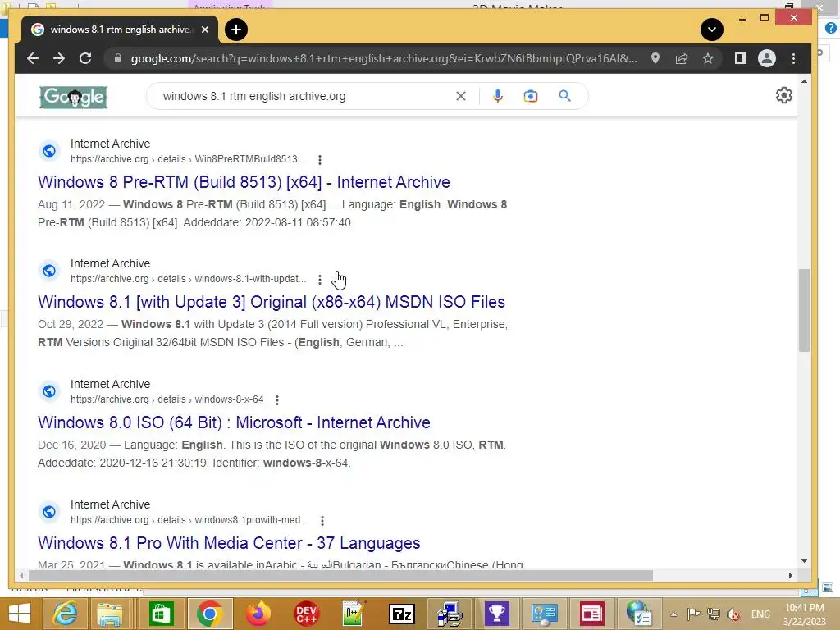Viewport: 840px width, 630px height.
Task: Open the volume tray icon
Action: [733, 614]
